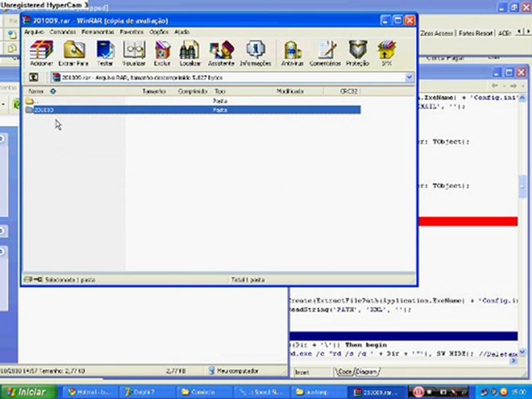This screenshot has width=532, height=399.
Task: Start the Antivírus scan icon
Action: (x=292, y=53)
